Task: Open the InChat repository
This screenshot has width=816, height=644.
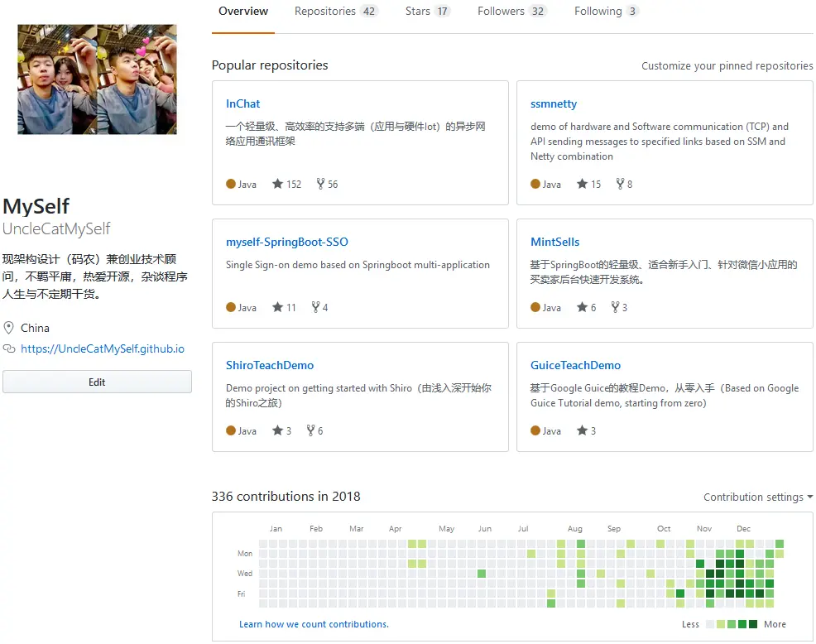Action: [243, 103]
